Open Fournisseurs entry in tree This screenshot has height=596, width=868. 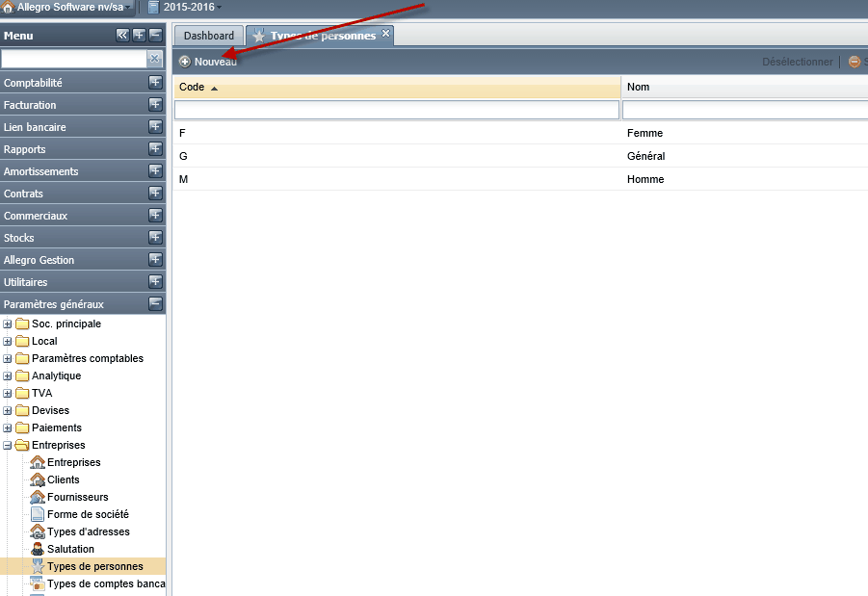(x=77, y=497)
